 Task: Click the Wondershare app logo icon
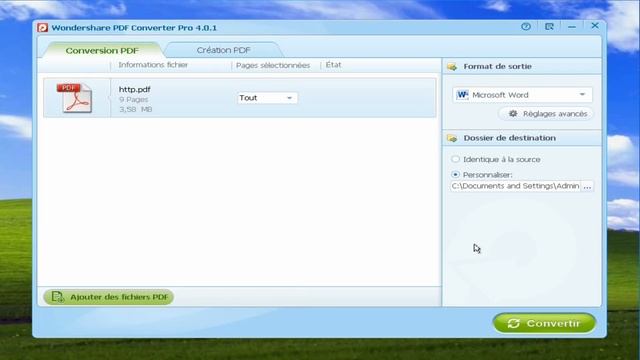pyautogui.click(x=42, y=28)
